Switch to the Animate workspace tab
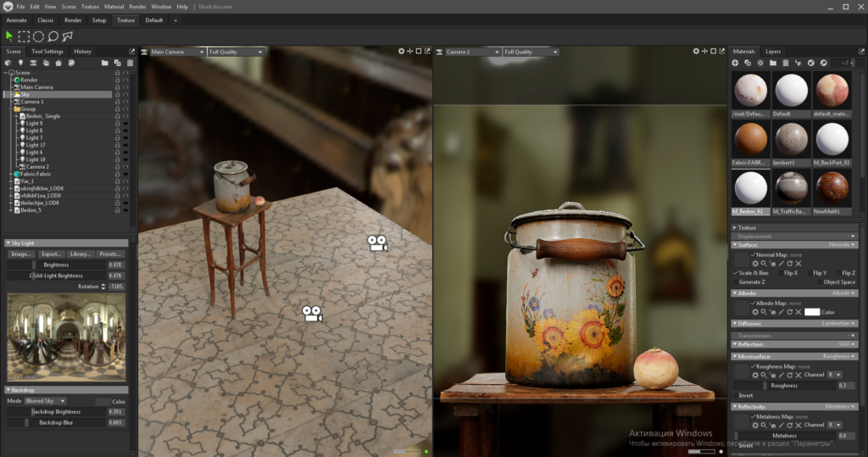This screenshot has height=457, width=868. point(16,20)
